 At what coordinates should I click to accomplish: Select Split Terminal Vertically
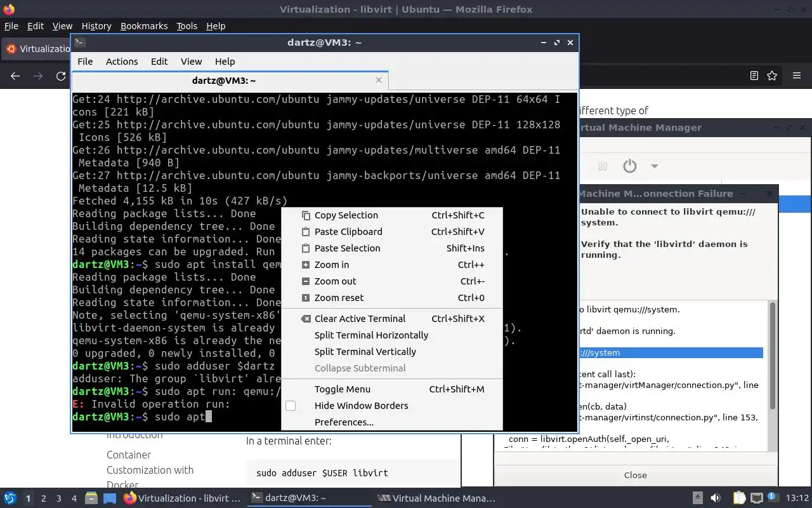point(391,352)
